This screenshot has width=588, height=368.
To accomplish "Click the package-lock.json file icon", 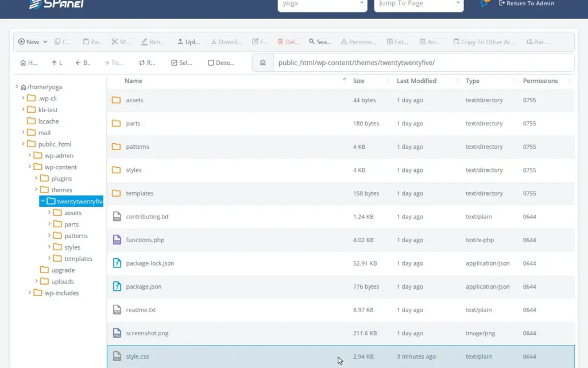I will coord(117,263).
